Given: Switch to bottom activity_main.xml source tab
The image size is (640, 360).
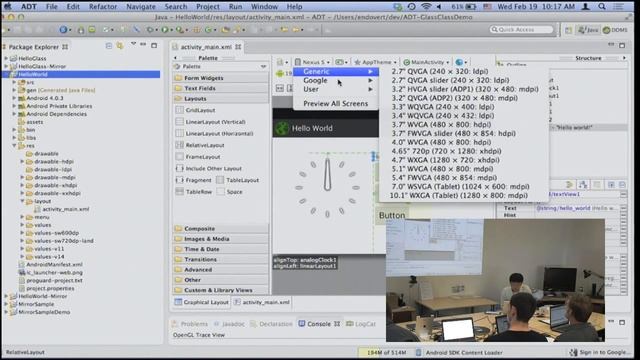Looking at the screenshot, I should click(x=262, y=302).
